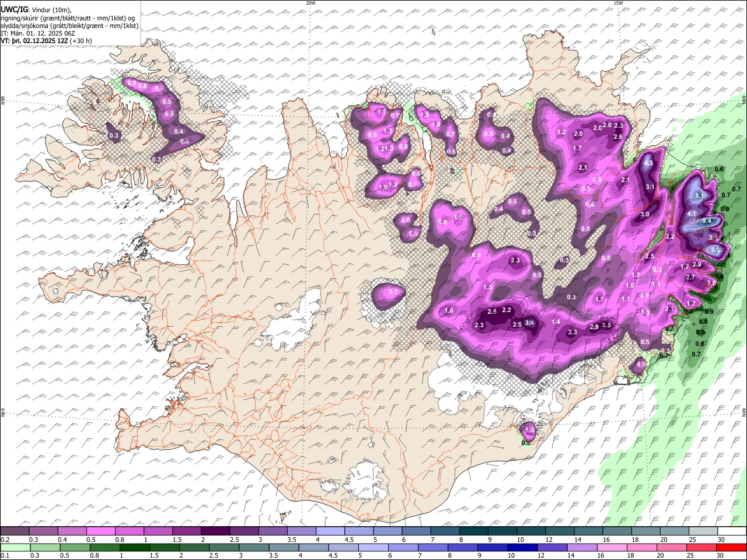Click the 1.4 snowfall value on the map
This screenshot has height=560, width=747.
coord(556,322)
